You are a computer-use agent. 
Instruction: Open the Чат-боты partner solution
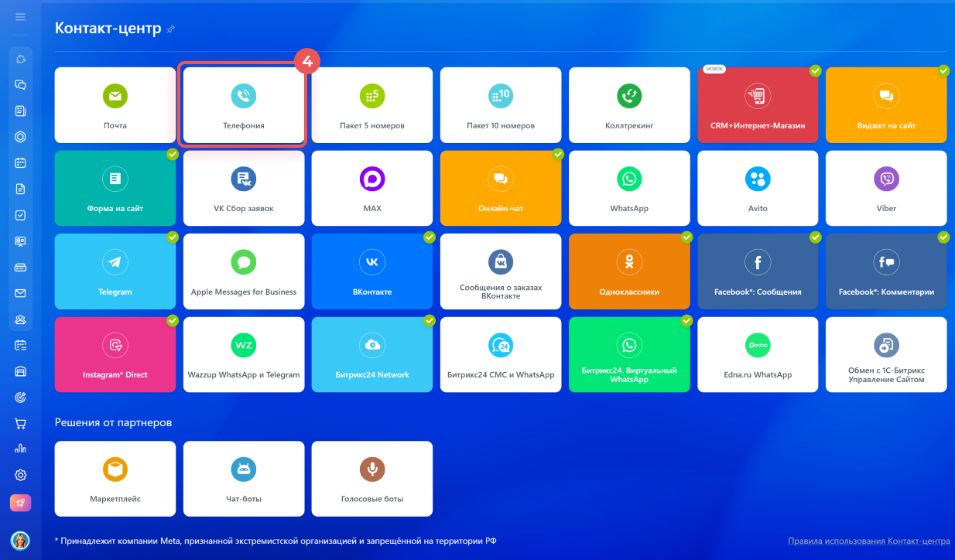243,479
